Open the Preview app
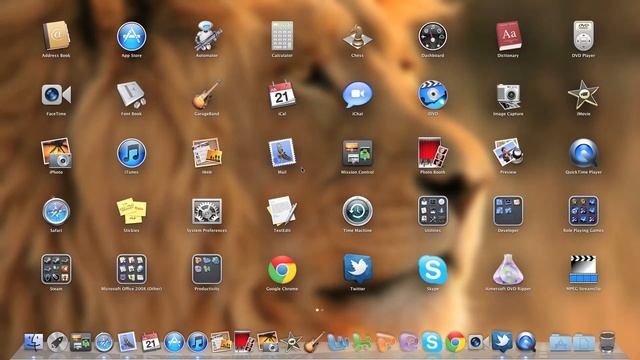Viewport: 640px width, 360px height. point(508,152)
